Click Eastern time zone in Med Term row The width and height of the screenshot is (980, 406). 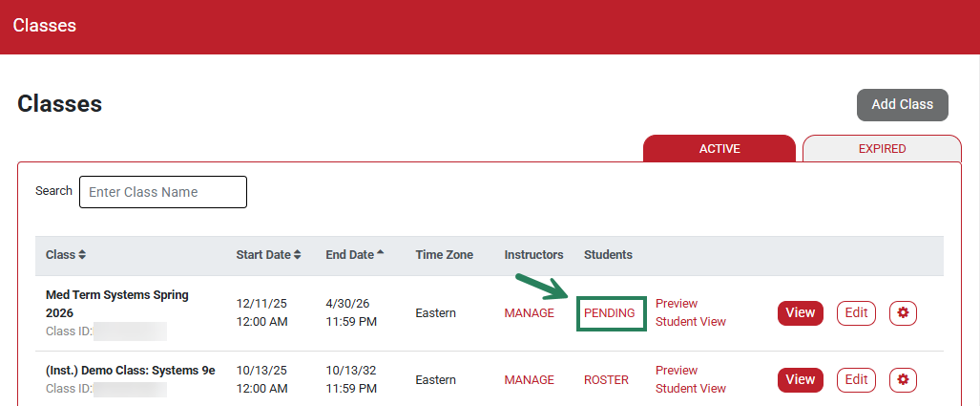(436, 312)
